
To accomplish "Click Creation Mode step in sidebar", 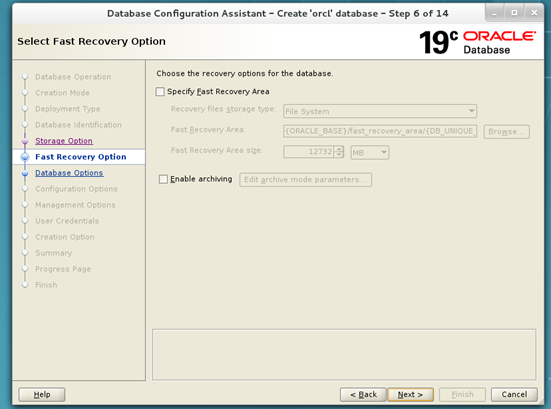I will coord(62,93).
